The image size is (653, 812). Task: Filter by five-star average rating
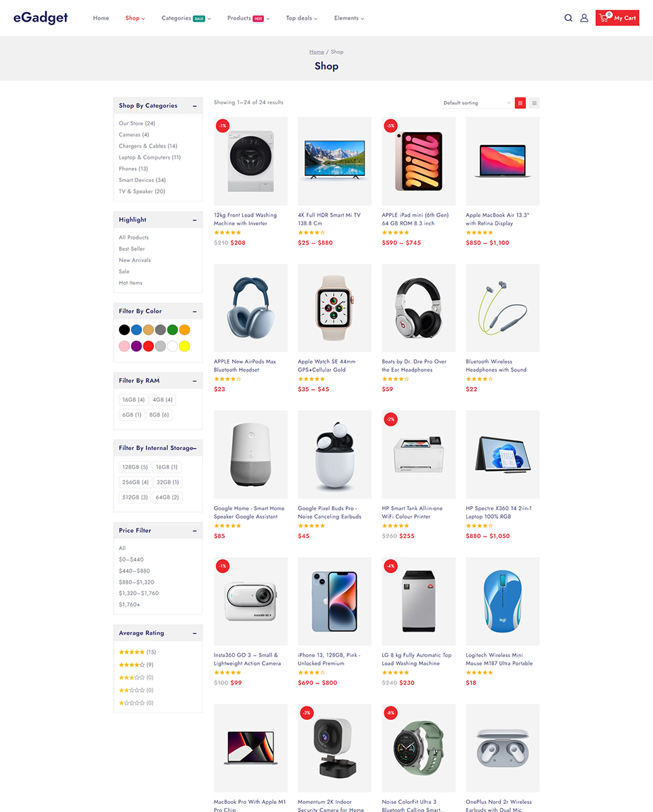tap(131, 652)
